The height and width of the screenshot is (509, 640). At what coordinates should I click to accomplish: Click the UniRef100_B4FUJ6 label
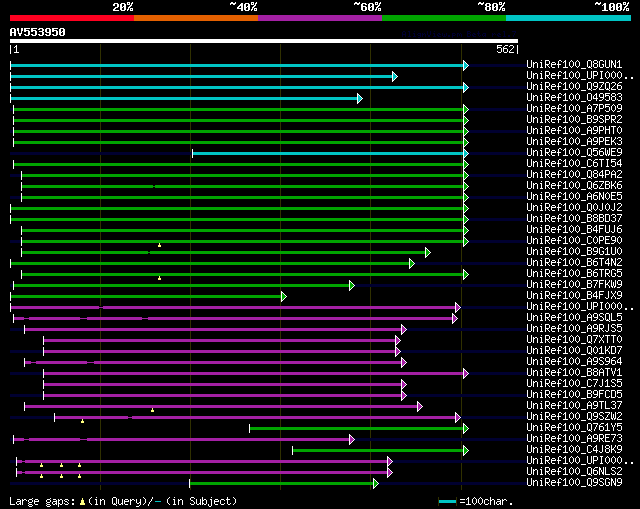(x=574, y=230)
